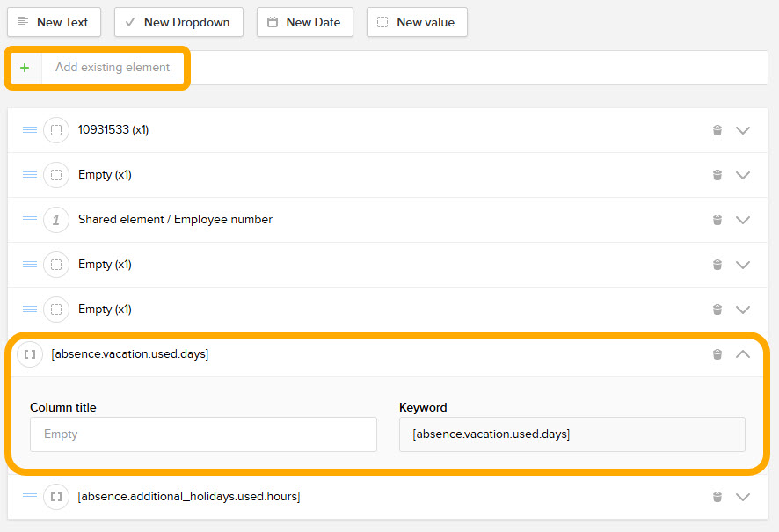
Task: Click the numeric type icon for Employee number
Action: pos(56,220)
